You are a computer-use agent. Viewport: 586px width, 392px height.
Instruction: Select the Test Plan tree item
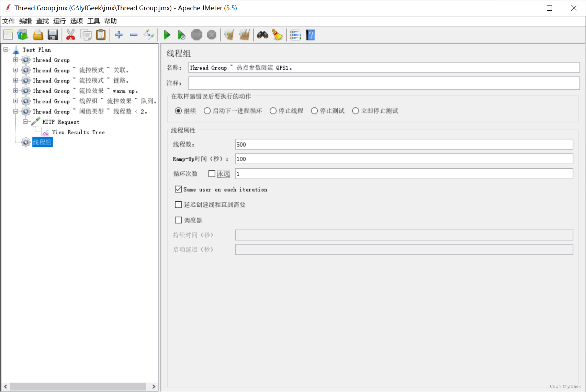pyautogui.click(x=37, y=50)
